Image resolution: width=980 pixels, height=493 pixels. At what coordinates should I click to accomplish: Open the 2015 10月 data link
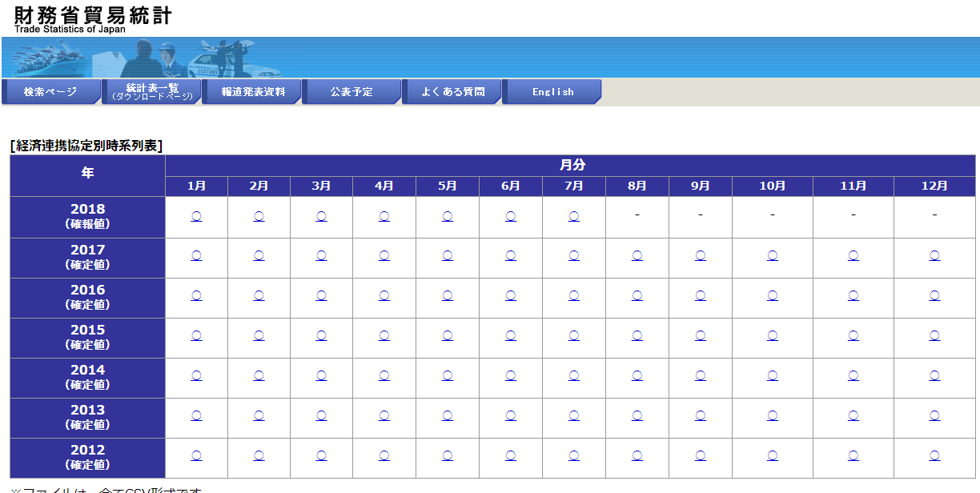click(773, 336)
